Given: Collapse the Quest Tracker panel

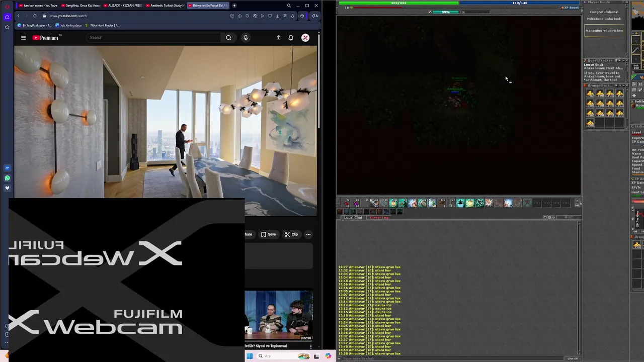Looking at the screenshot, I should click(x=622, y=60).
